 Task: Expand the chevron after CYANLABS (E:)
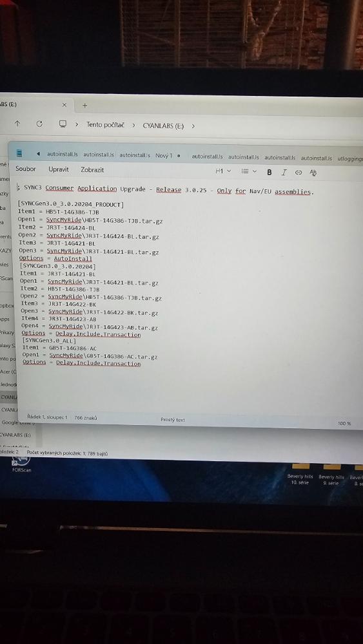[193, 126]
